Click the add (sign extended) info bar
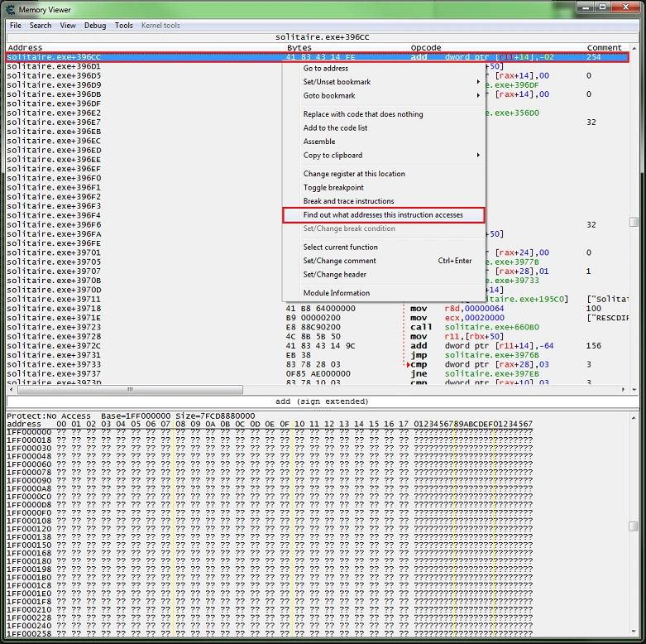 (x=323, y=401)
